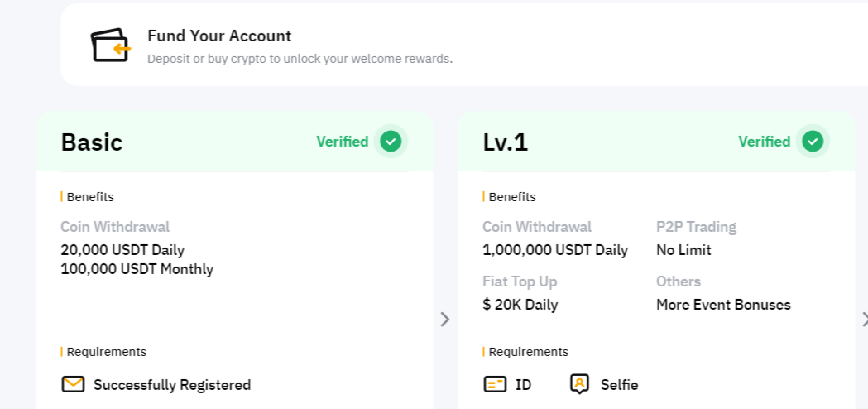This screenshot has width=868, height=409.
Task: Click the Verified status label on Basic
Action: 343,142
